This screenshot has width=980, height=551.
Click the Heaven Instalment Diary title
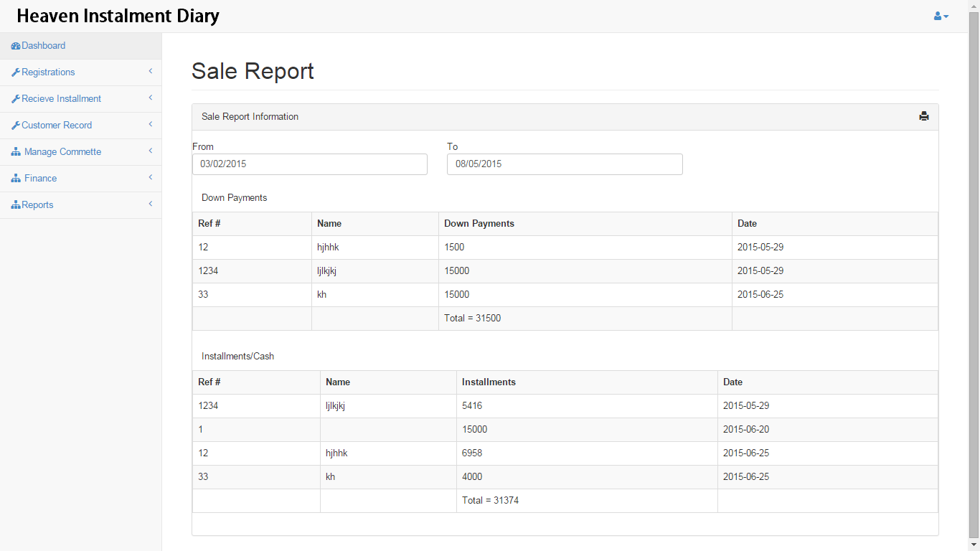(118, 16)
